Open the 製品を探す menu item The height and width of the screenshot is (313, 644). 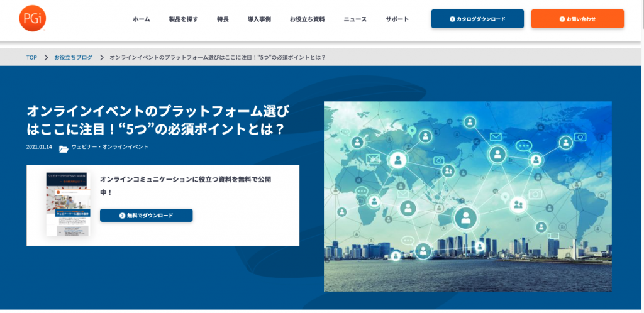(184, 19)
